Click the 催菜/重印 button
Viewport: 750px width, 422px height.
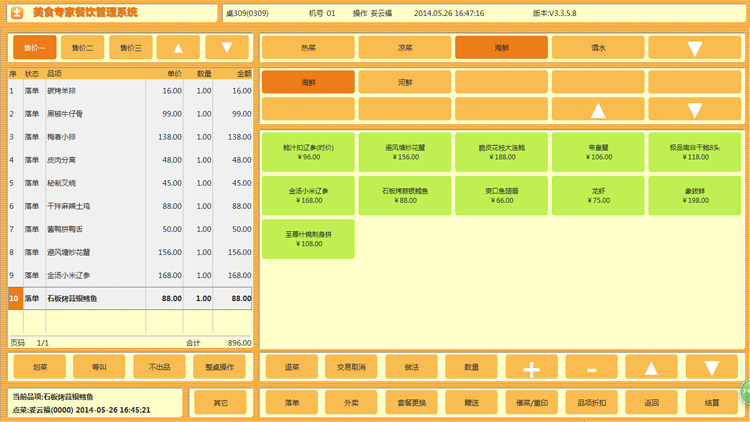tap(531, 403)
